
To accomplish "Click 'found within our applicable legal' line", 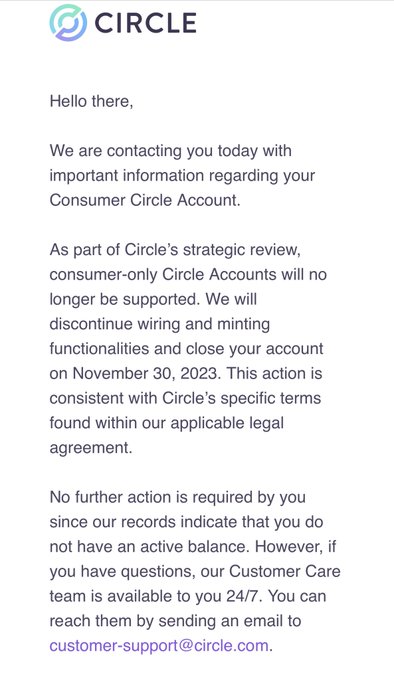I will click(x=166, y=423).
